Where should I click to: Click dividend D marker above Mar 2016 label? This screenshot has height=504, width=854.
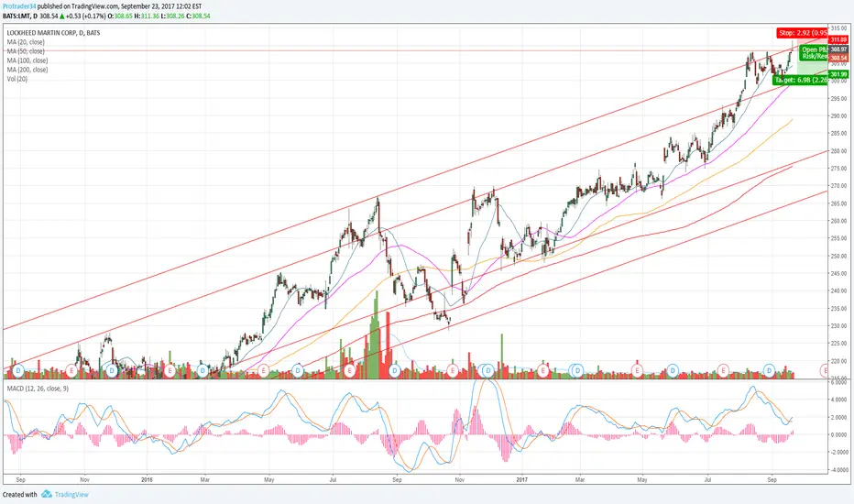coord(203,370)
